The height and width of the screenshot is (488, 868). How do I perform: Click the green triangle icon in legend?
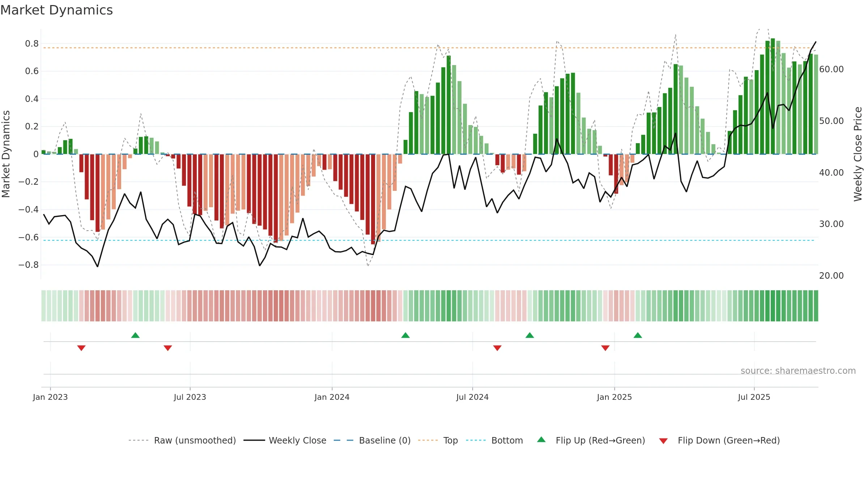tap(541, 440)
